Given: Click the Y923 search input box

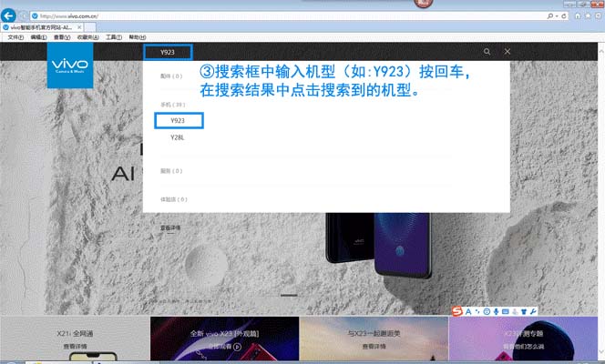Looking at the screenshot, I should (168, 52).
